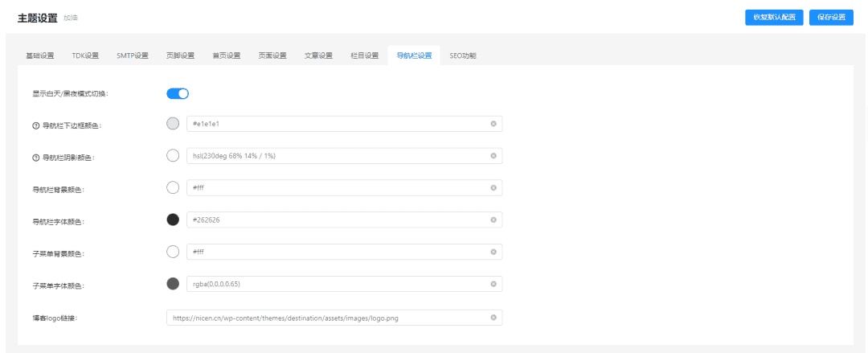Screen dimensions: 868x353
Task: Click help icon beside 导航栏阴影颜色
Action: coord(35,158)
